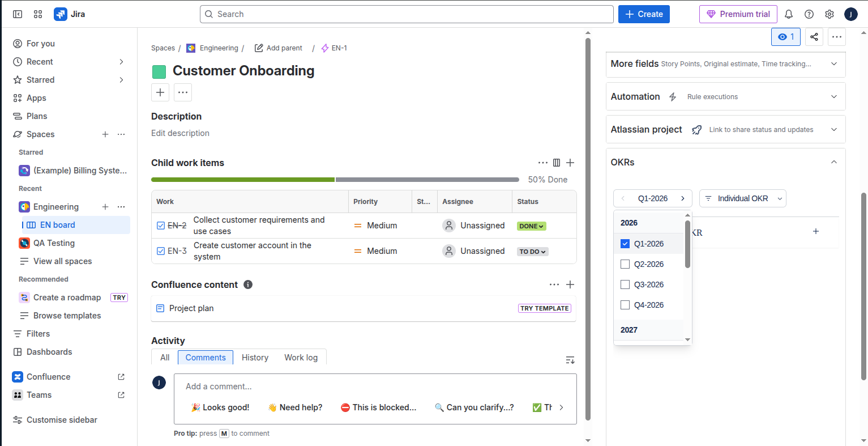Click the activity sort order icon
868x446 pixels.
click(570, 360)
